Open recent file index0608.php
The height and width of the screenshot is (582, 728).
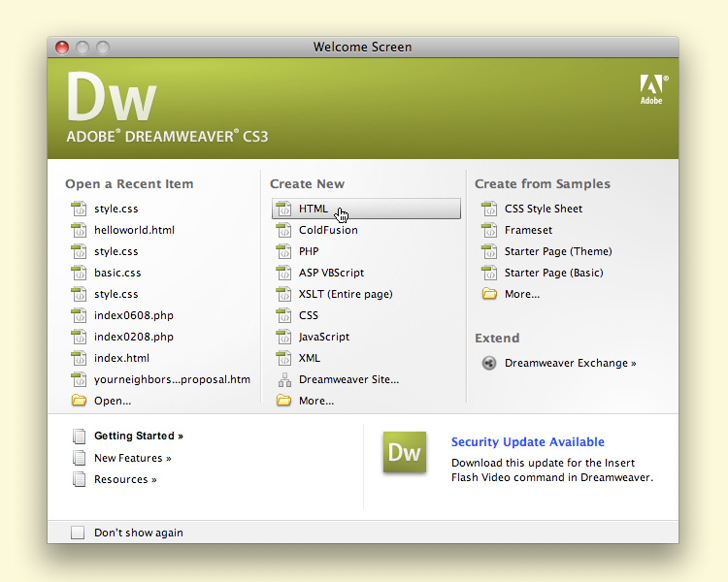(133, 315)
